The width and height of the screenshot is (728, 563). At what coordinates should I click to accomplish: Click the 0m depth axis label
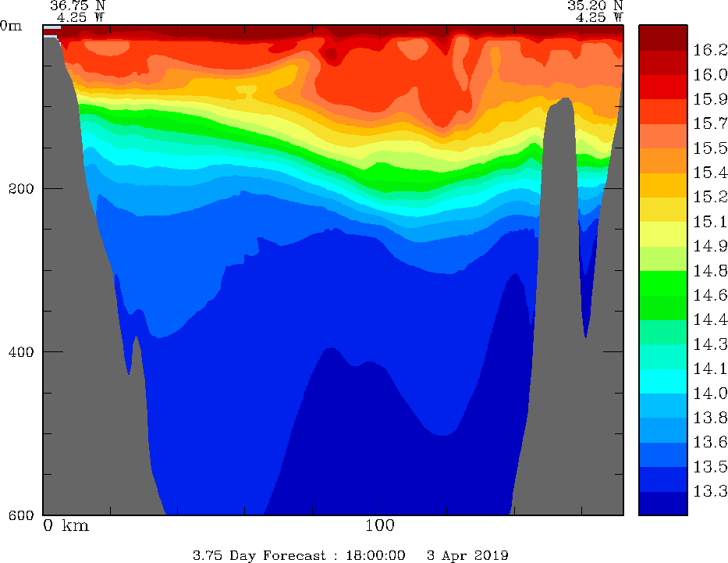click(x=11, y=26)
